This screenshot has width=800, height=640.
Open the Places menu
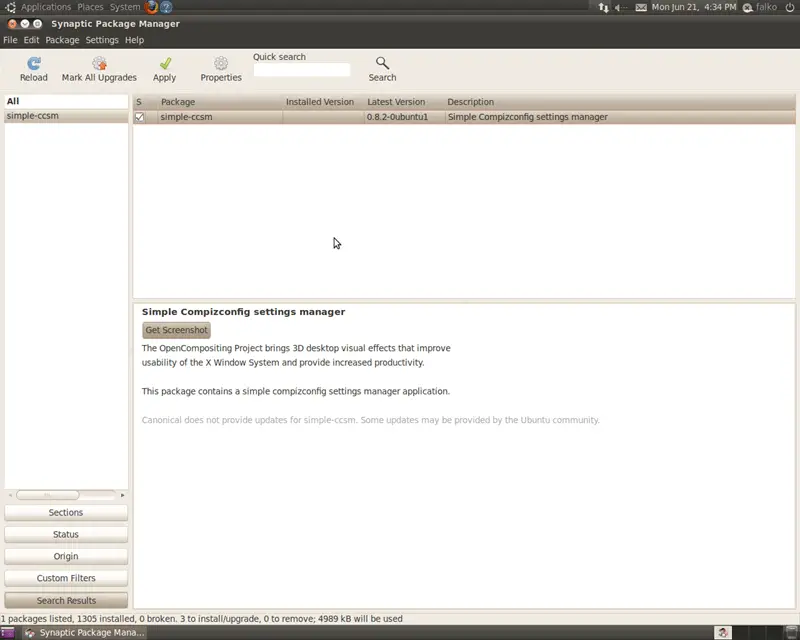[90, 7]
